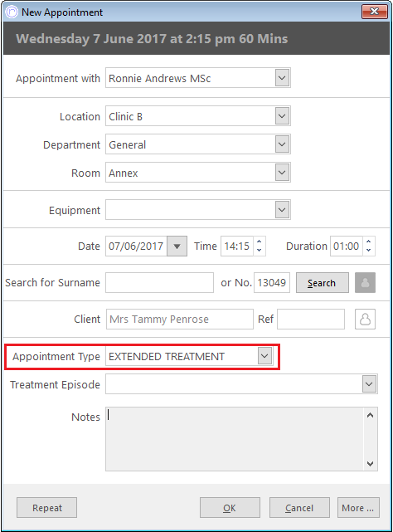Screen dimensions: 393x532
Task: Expand the Department dropdown showing General
Action: pos(282,144)
